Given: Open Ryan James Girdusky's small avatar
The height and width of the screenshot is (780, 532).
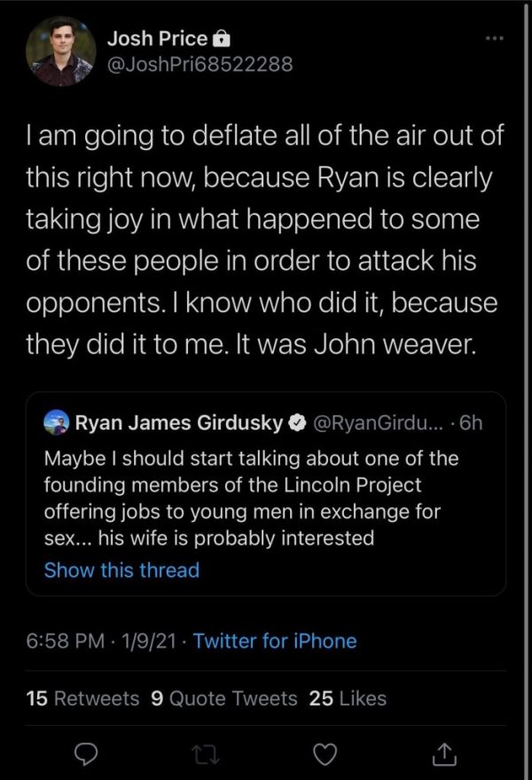Looking at the screenshot, I should click(x=56, y=422).
